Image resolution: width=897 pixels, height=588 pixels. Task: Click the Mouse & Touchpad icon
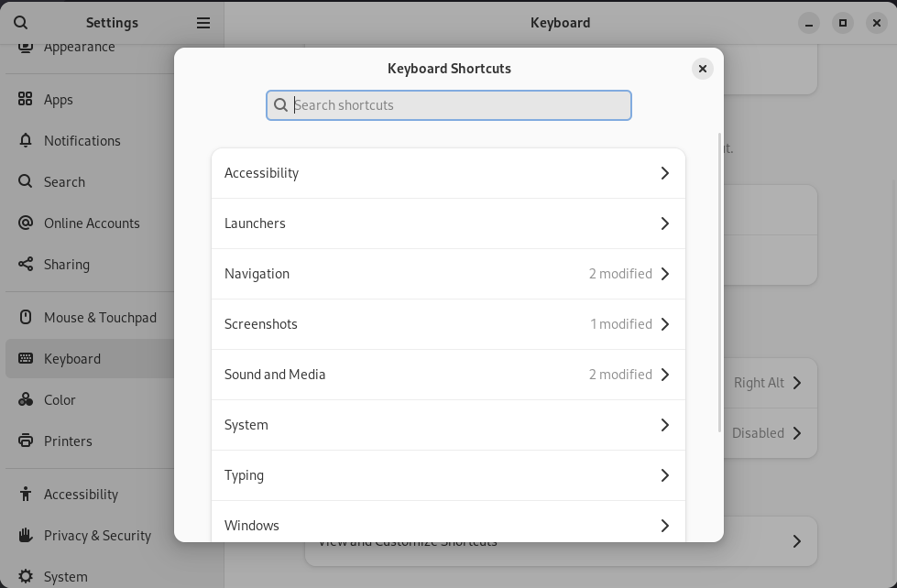point(25,317)
